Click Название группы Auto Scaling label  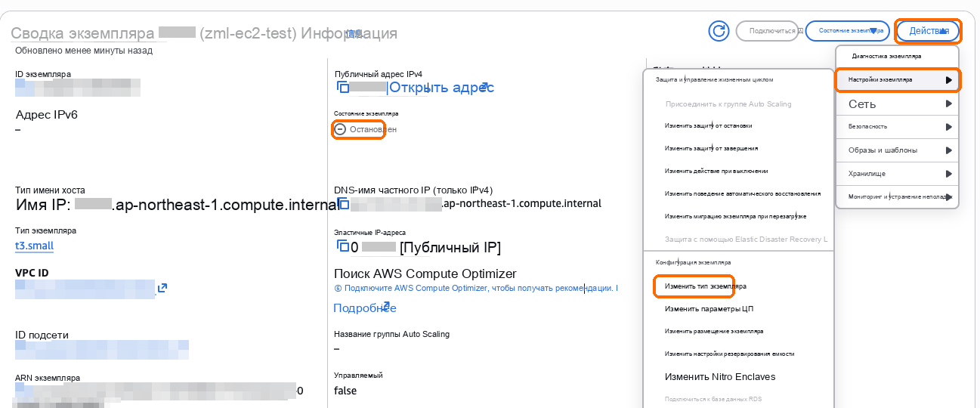391,334
